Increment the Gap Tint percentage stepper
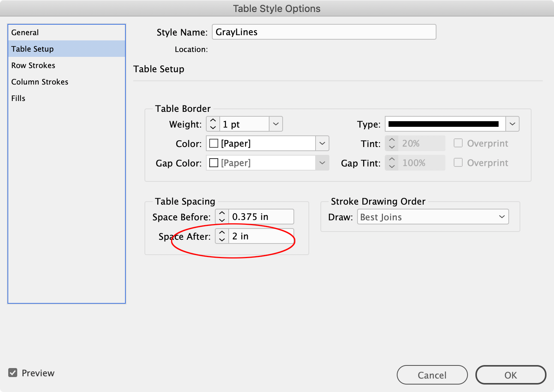The image size is (554, 392). pos(392,160)
